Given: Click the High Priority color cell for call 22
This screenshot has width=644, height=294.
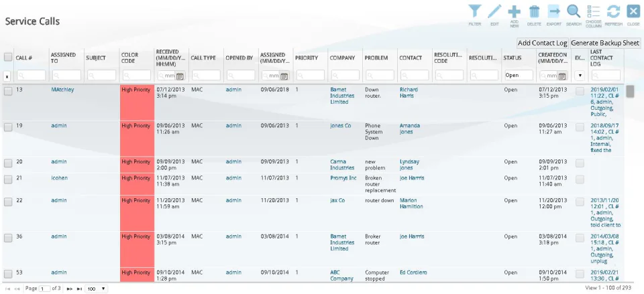Looking at the screenshot, I should 137,213.
